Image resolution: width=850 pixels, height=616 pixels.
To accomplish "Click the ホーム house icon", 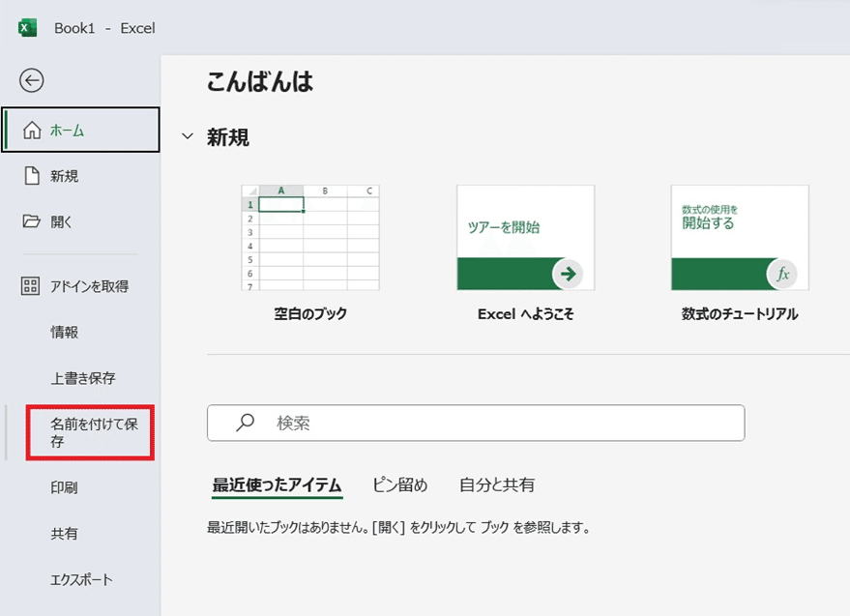I will [32, 131].
